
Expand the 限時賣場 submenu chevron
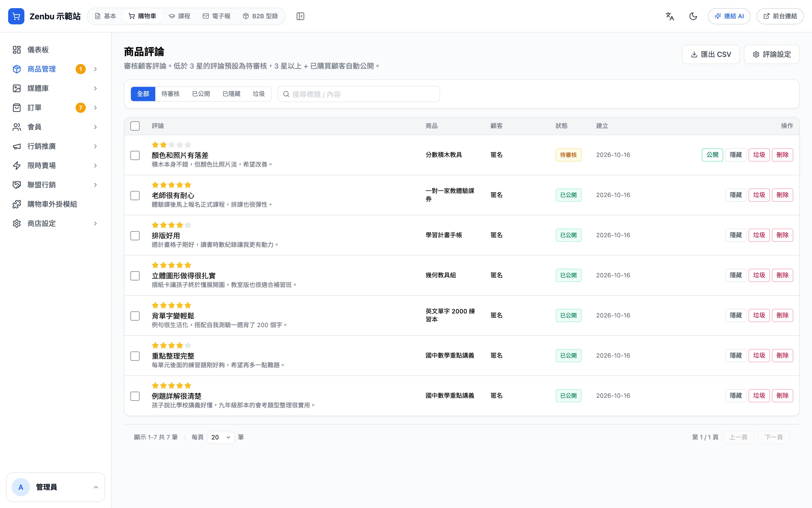(x=95, y=166)
